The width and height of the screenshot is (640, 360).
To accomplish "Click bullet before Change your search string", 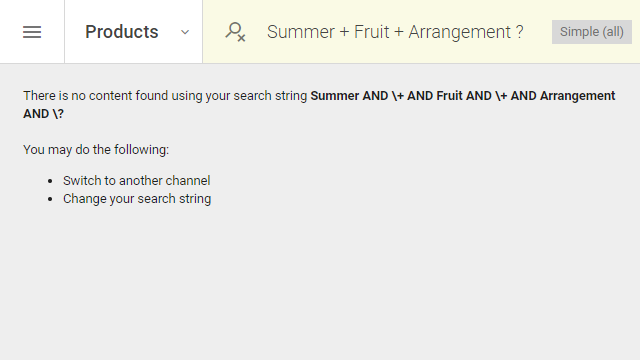I will [50, 199].
